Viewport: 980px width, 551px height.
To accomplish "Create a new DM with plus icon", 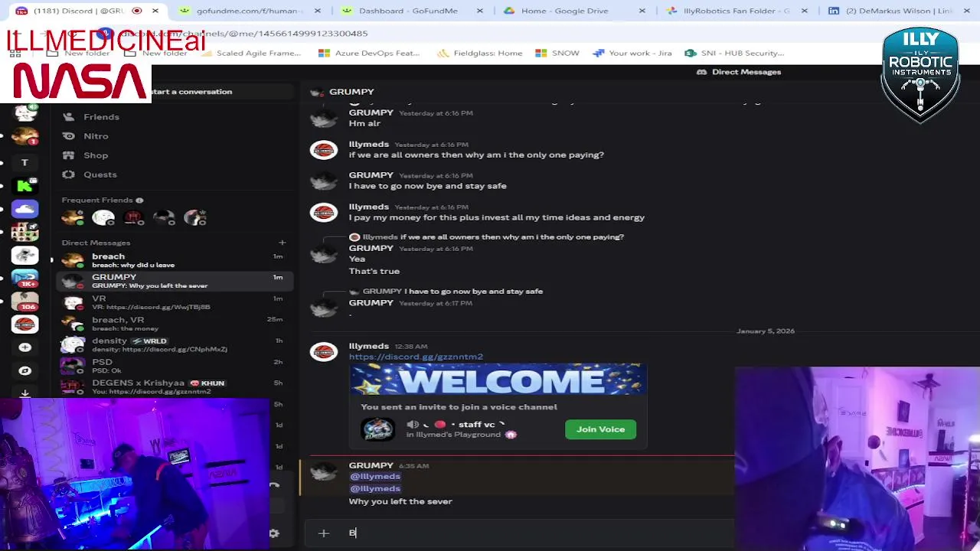I will 282,243.
